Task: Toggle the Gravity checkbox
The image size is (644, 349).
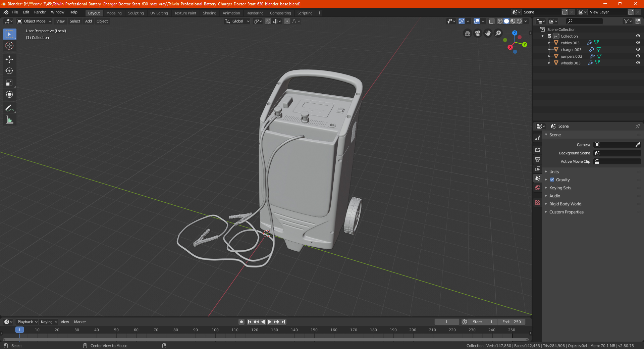Action: tap(552, 180)
